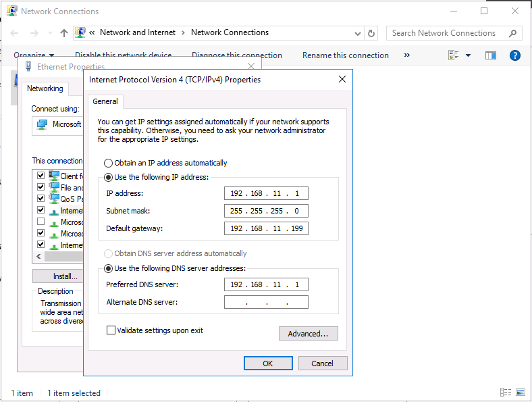Tick Validate settings upon exit checkbox
532x402 pixels.
[x=111, y=330]
